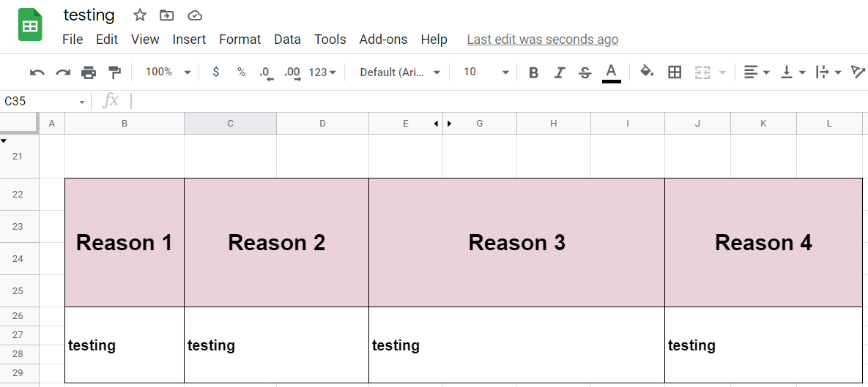Toggle bold formatting
Image resolution: width=868 pixels, height=387 pixels.
[534, 72]
